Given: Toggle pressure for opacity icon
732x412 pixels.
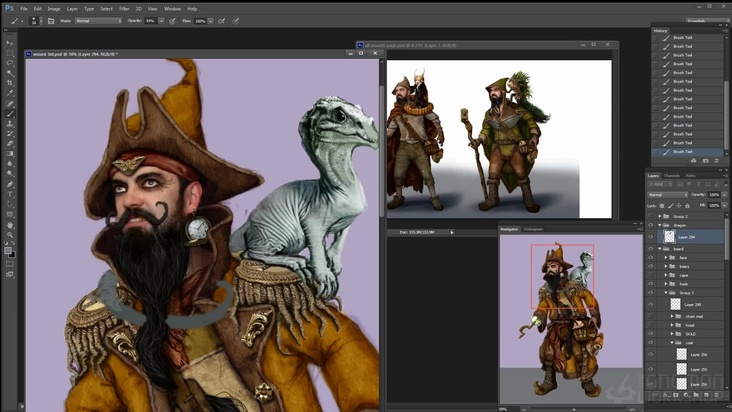Looking at the screenshot, I should pos(173,21).
